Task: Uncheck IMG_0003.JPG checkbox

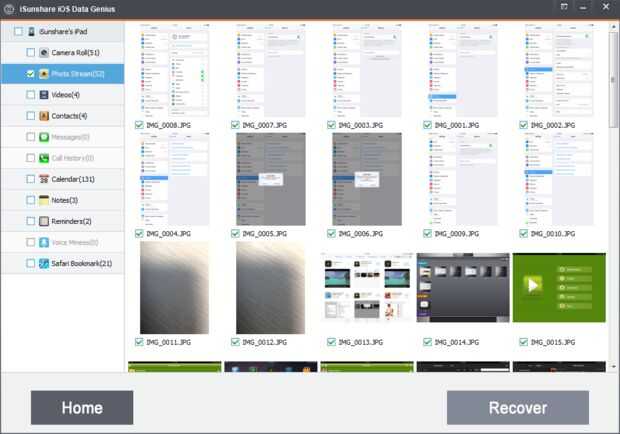Action: click(331, 125)
